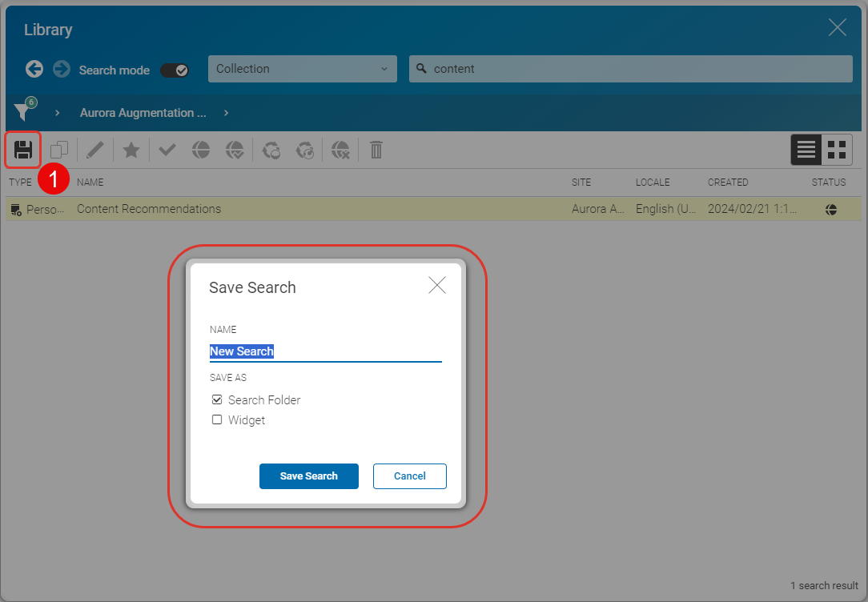Switch to grid view
Viewport: 868px width, 602px height.
(x=837, y=150)
